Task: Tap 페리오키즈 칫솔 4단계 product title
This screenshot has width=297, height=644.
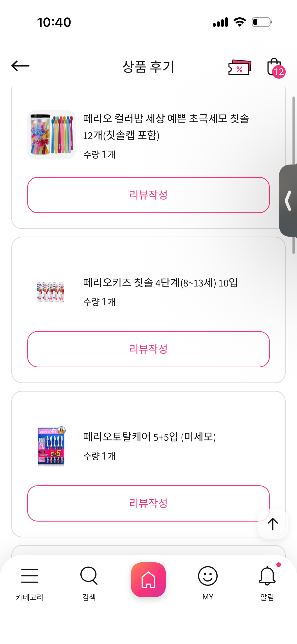Action: click(x=160, y=283)
